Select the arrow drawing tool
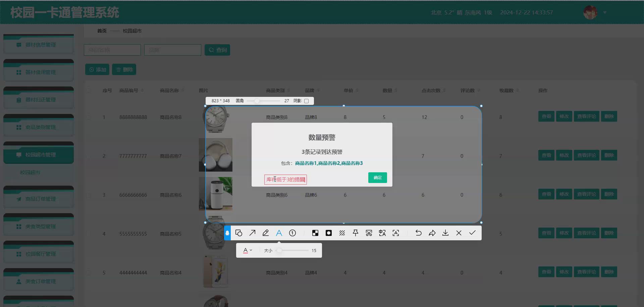The width and height of the screenshot is (644, 307). pyautogui.click(x=252, y=233)
